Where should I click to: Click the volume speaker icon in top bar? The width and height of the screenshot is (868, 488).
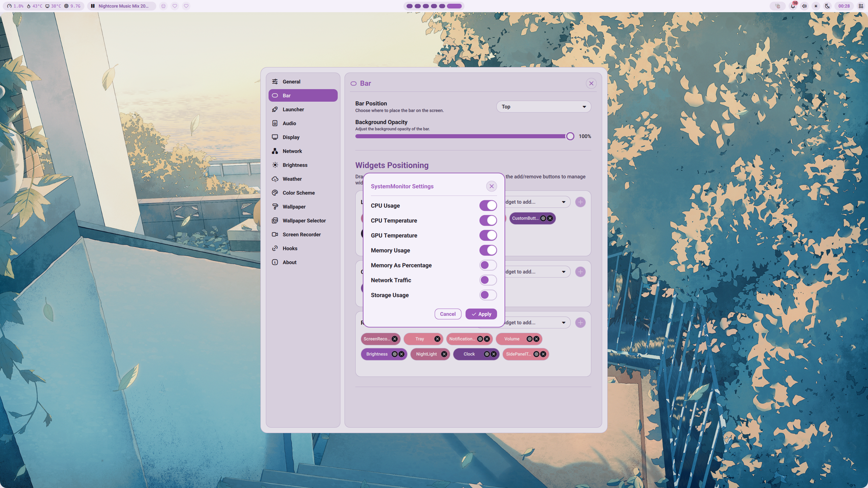coord(804,6)
